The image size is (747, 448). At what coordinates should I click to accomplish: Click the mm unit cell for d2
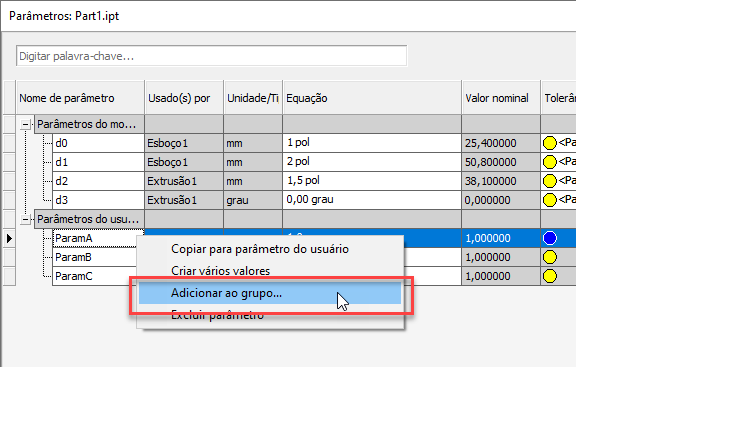click(253, 181)
